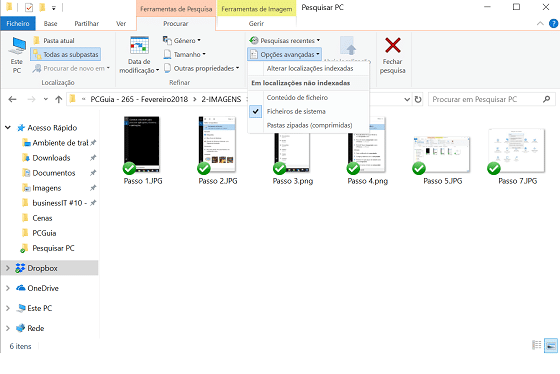Open Outras propriedades dropdown

[201, 68]
